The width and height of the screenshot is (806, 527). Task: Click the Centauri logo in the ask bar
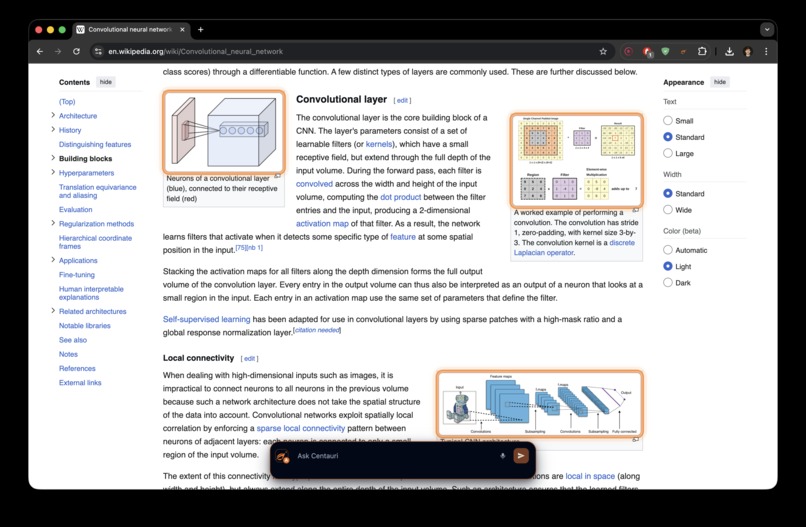point(282,456)
